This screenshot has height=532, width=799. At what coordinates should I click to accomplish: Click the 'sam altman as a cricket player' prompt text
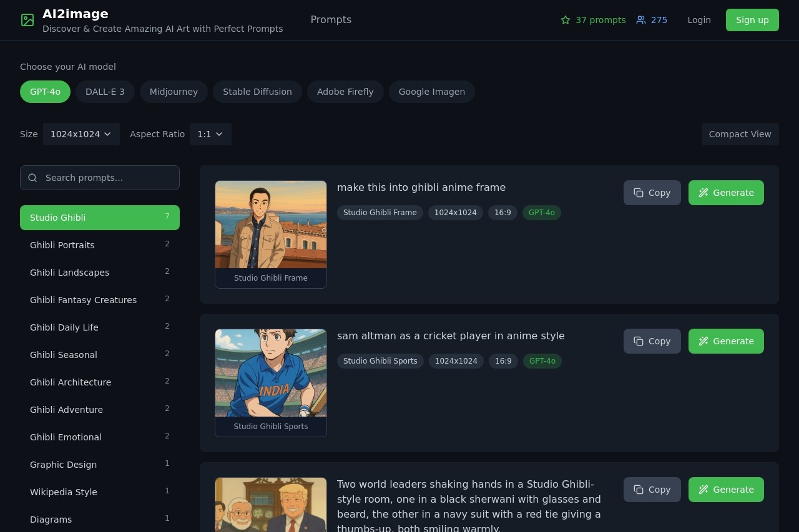[x=451, y=336]
